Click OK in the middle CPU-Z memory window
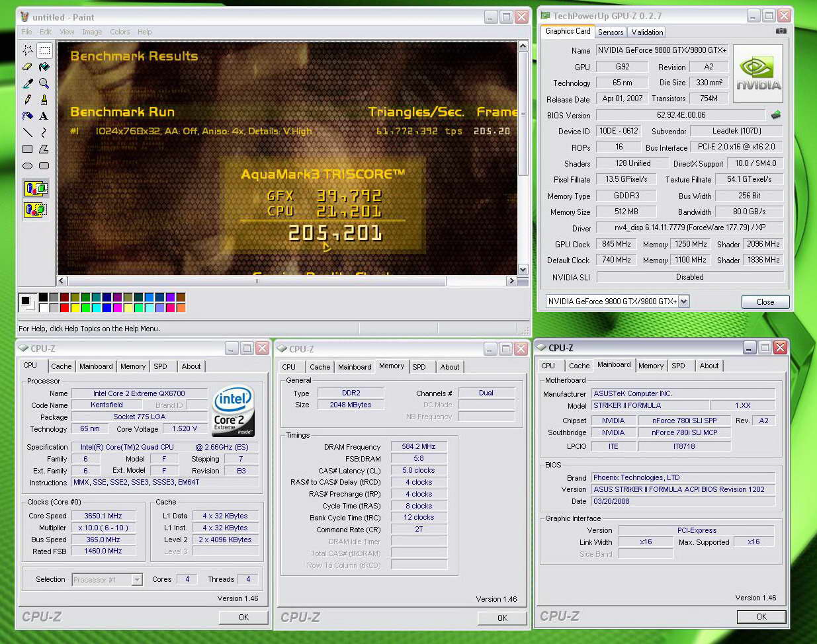Image resolution: width=817 pixels, height=644 pixels. coord(502,618)
